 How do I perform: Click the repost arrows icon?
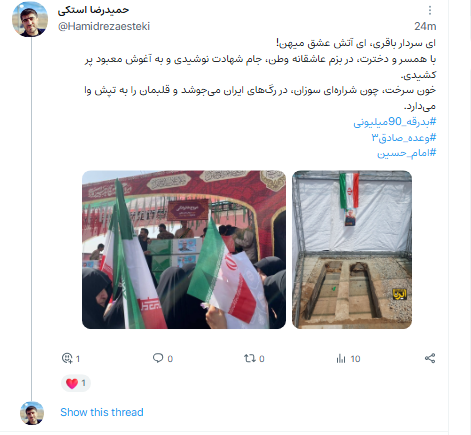pyautogui.click(x=250, y=358)
